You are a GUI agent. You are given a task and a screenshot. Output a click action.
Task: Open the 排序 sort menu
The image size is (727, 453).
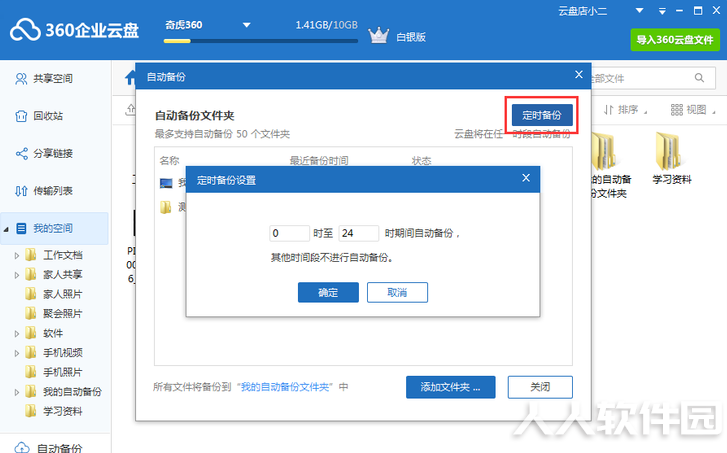[x=625, y=110]
